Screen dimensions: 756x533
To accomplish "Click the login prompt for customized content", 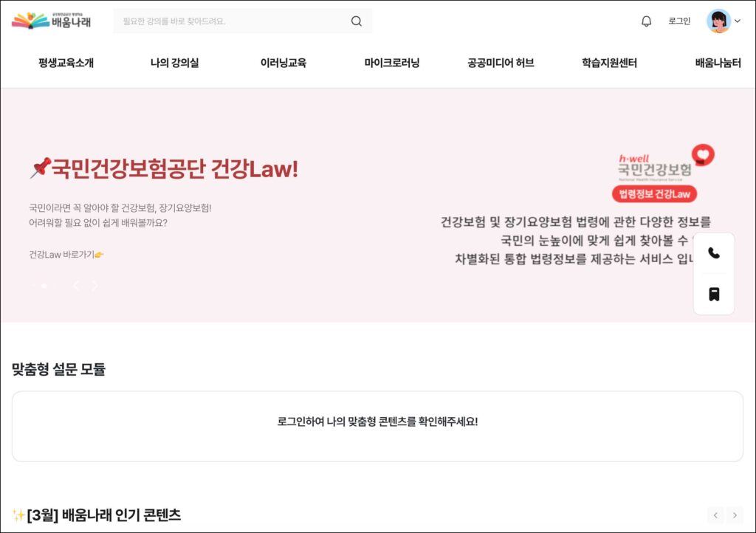I will click(x=377, y=422).
